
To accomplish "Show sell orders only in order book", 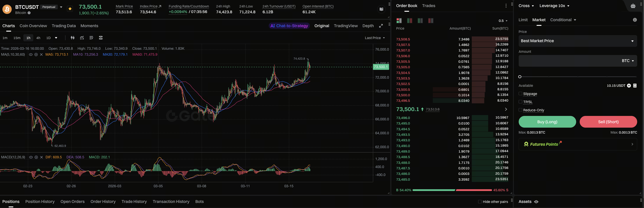I will (x=431, y=21).
